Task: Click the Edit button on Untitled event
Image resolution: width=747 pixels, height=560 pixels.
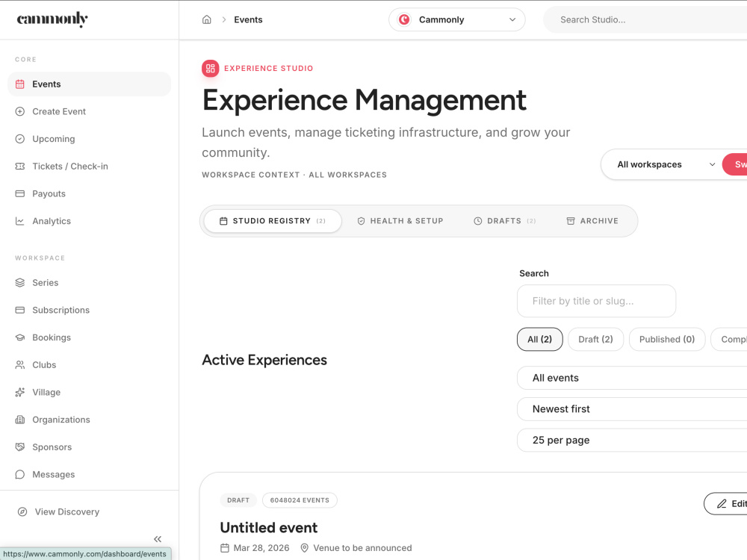Action: 725,504
